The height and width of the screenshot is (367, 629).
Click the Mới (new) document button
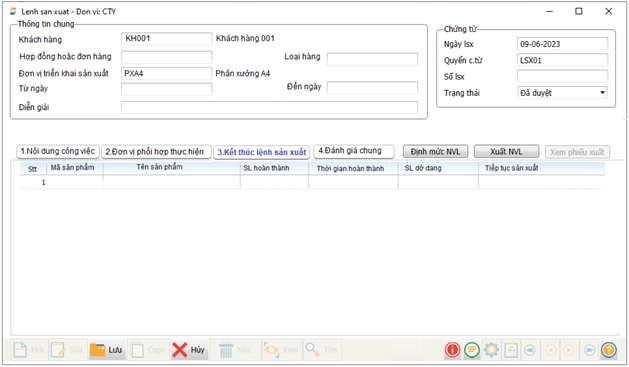(x=28, y=350)
